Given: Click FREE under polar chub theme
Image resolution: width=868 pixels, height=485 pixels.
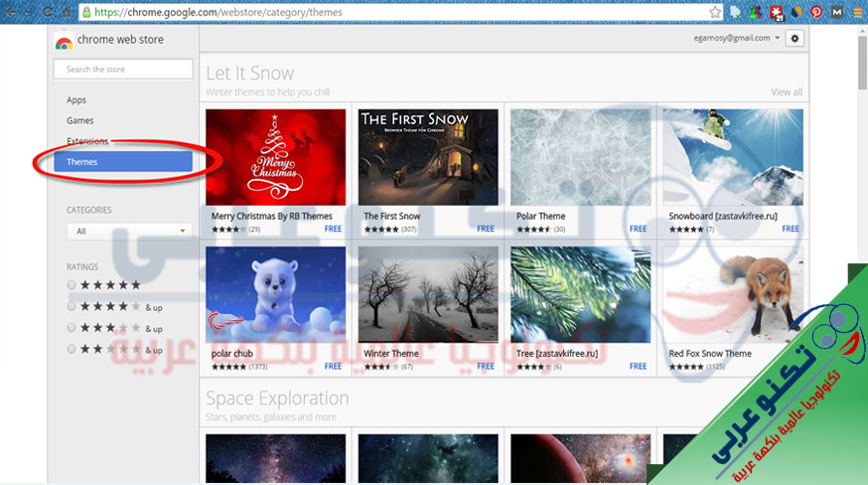Looking at the screenshot, I should 333,366.
